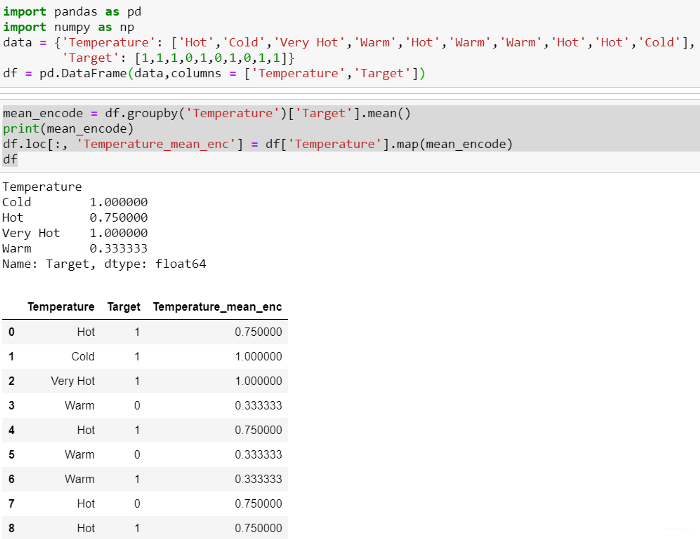Click the printed output line 'Cold 1.000000'
The image size is (700, 539).
click(x=75, y=202)
